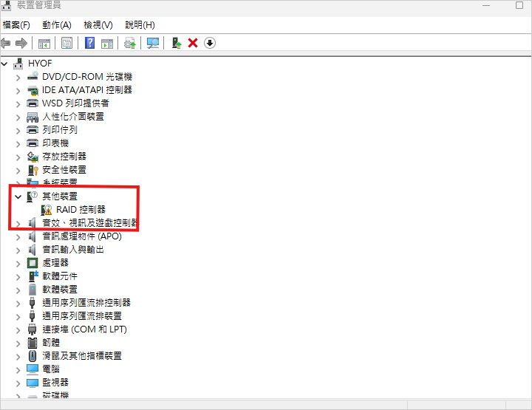Select the 通用序列匯流排裝置 row text

tap(82, 315)
